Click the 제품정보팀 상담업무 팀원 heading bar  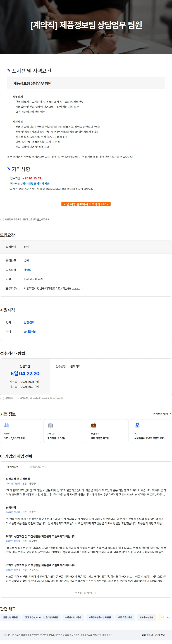86,83
